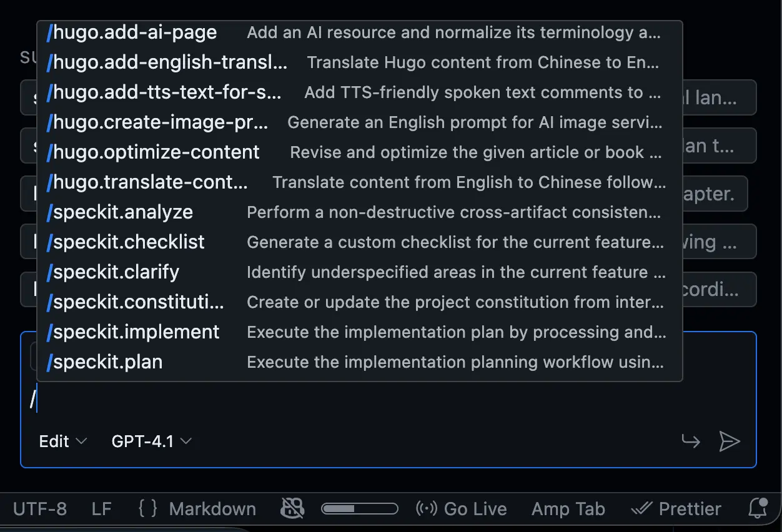Image resolution: width=782 pixels, height=532 pixels.
Task: Click the carriage-return arrow icon next to send
Action: tap(691, 441)
